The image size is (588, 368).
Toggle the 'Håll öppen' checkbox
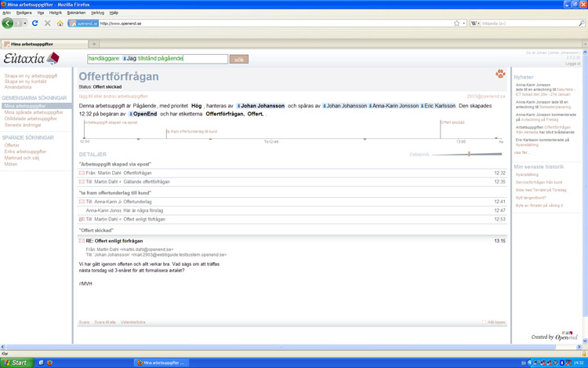click(x=485, y=322)
